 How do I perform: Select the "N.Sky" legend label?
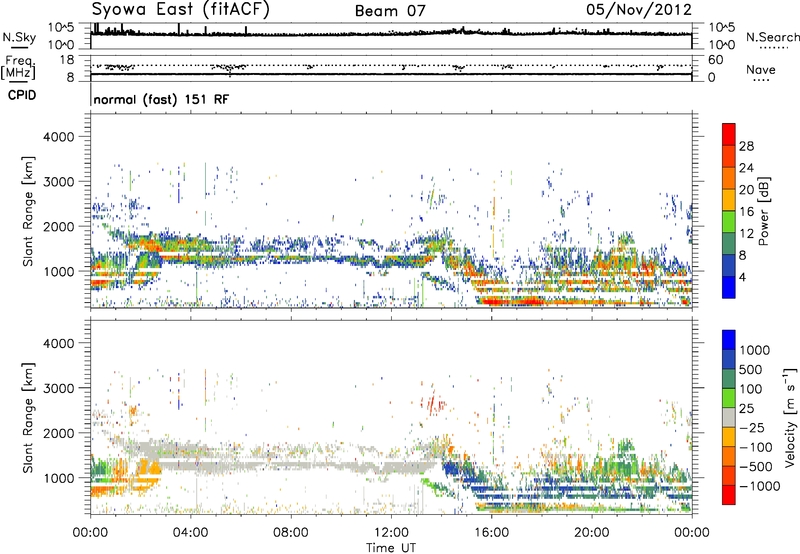(x=19, y=37)
